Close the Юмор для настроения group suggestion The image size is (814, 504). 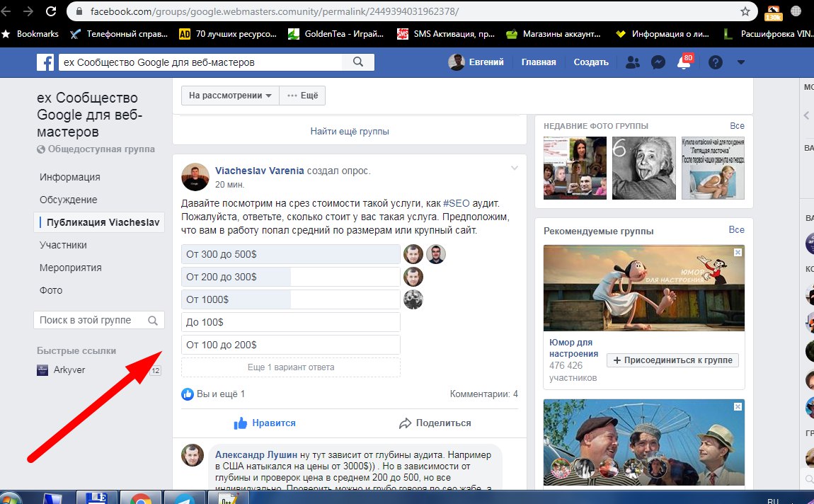click(x=738, y=252)
